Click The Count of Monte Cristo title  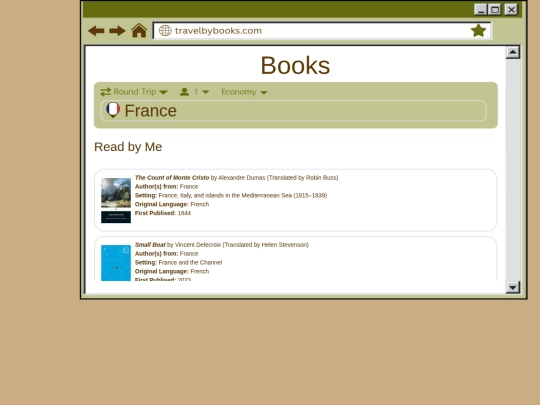172,178
